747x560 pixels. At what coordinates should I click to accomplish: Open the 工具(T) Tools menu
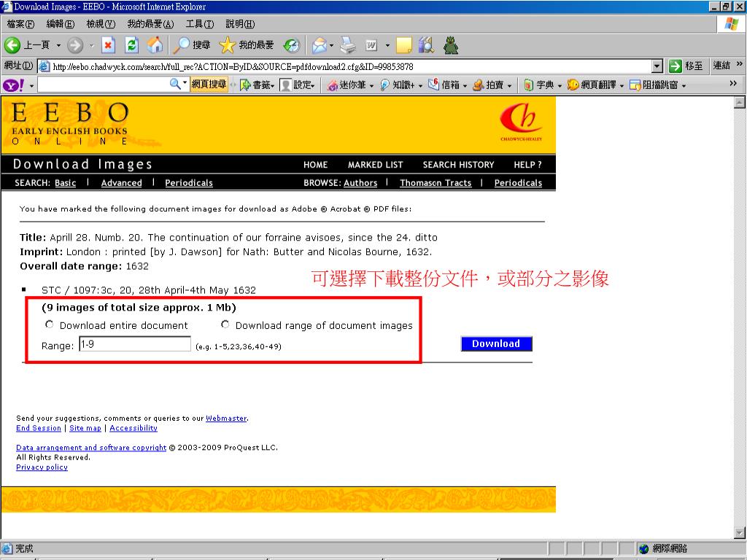click(x=200, y=24)
